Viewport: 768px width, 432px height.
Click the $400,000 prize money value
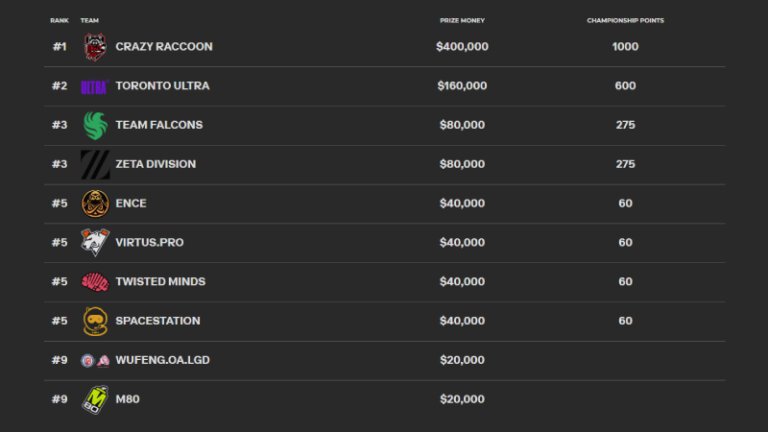[462, 47]
